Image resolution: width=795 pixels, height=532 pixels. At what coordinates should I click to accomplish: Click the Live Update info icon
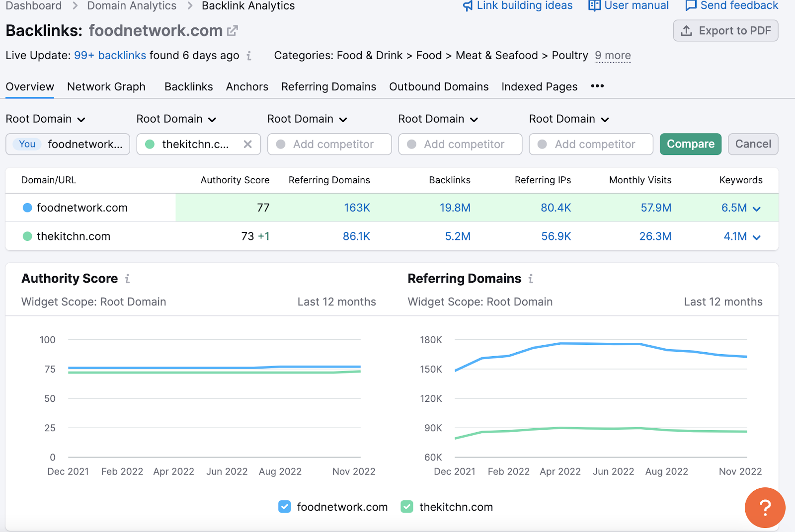248,56
